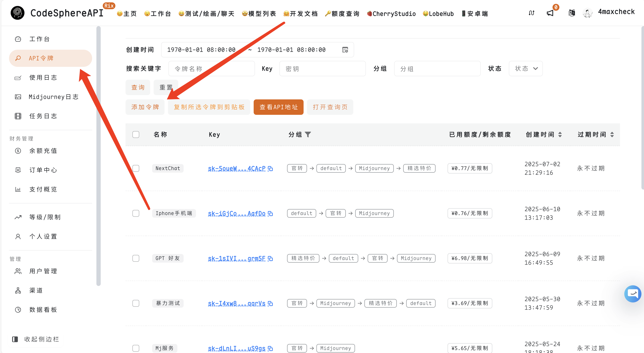
Task: Click the copy icon beside NextChat key
Action: pyautogui.click(x=270, y=169)
